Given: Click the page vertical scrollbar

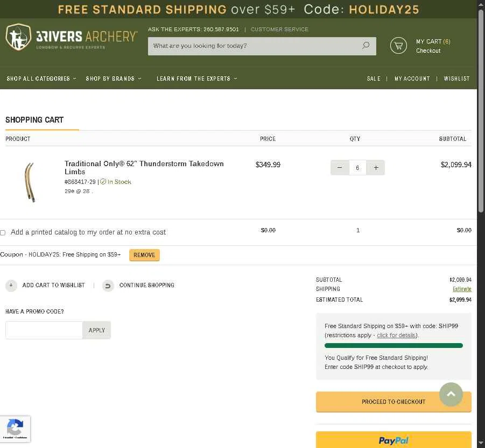Looking at the screenshot, I should 481,111.
